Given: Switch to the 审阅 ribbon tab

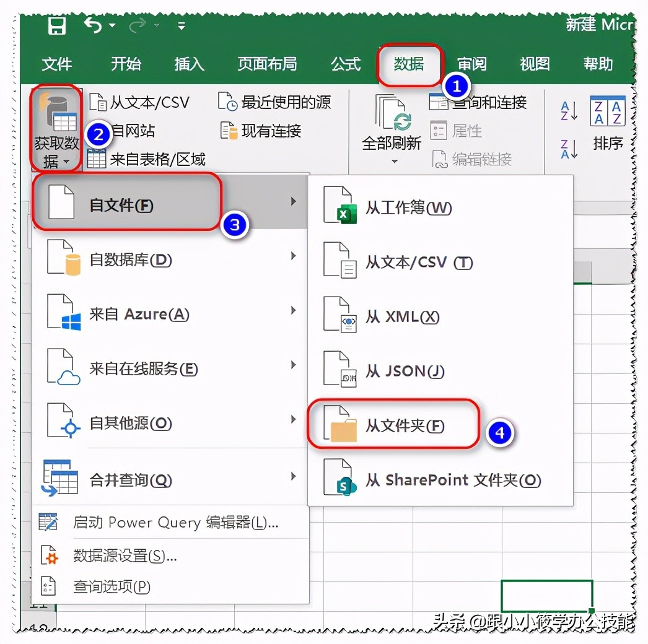Looking at the screenshot, I should pos(472,63).
